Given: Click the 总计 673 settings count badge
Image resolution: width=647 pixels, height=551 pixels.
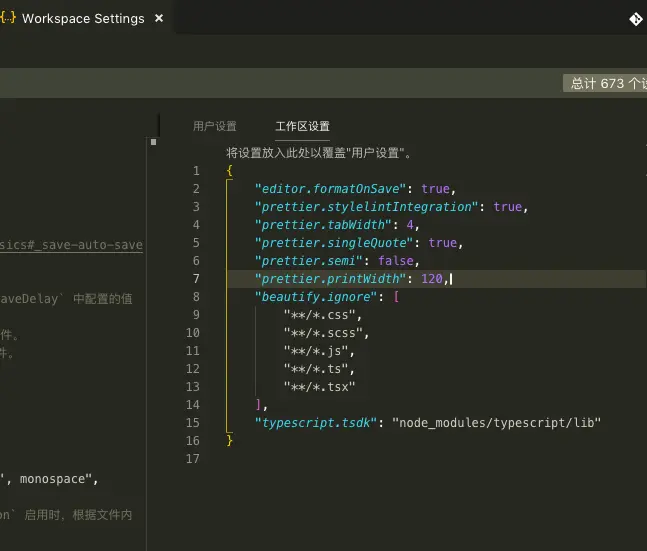Looking at the screenshot, I should click(x=605, y=83).
